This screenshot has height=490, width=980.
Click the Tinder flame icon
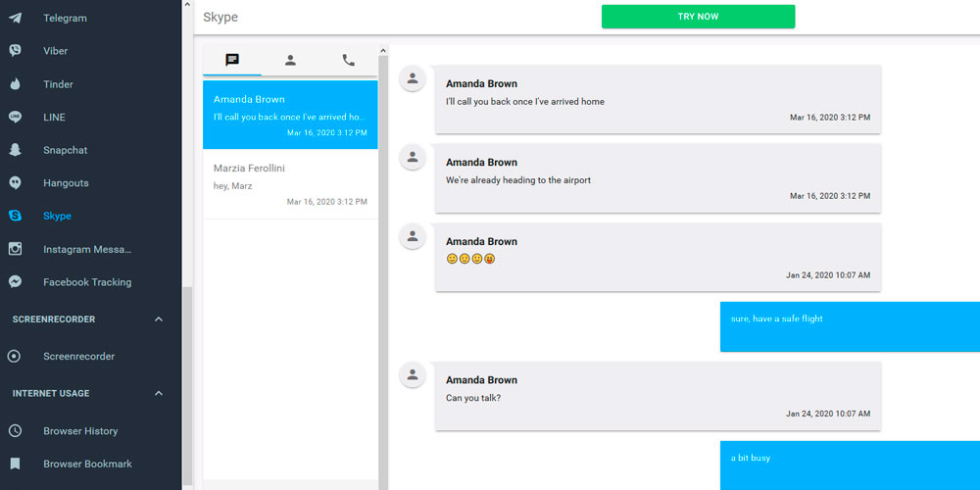click(x=15, y=83)
